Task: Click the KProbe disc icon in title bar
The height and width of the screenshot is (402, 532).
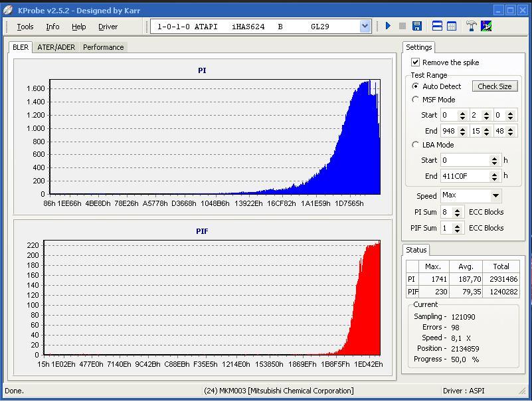Action: click(8, 10)
